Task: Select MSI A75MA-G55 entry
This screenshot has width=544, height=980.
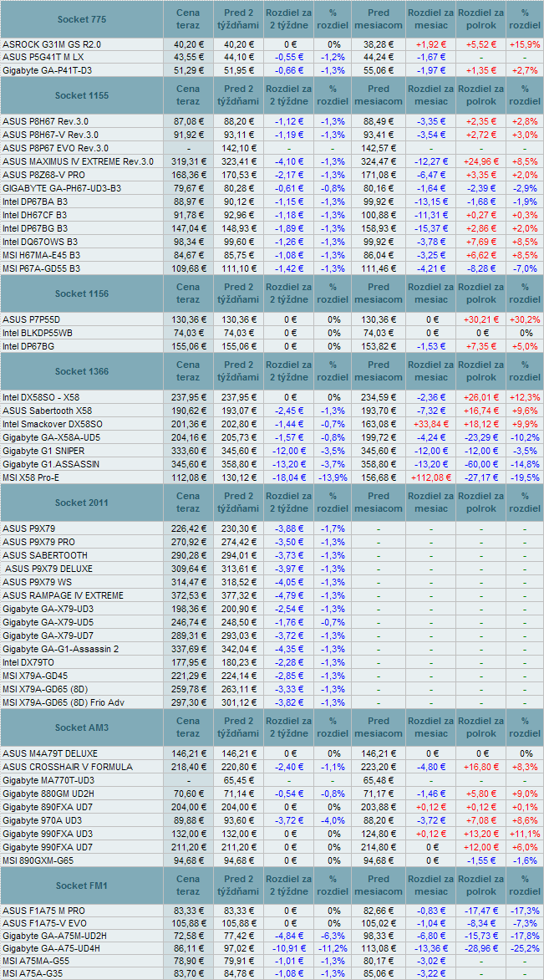Action: (x=34, y=961)
